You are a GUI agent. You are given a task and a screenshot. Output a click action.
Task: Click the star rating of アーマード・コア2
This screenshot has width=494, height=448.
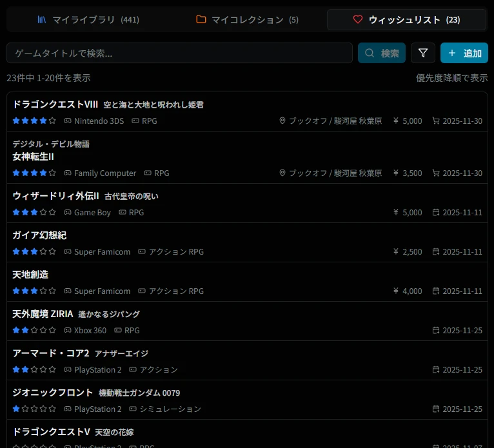34,369
